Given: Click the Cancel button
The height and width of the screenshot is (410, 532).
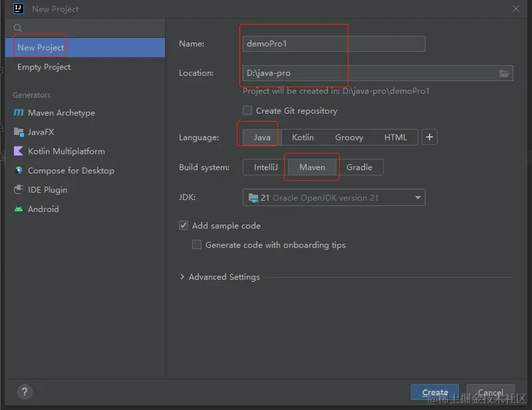Looking at the screenshot, I should coord(491,392).
